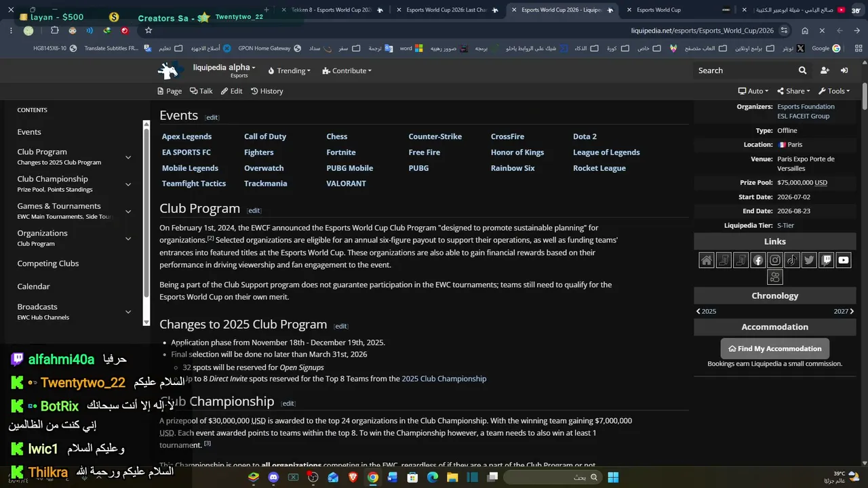Open the Facebook link icon
The width and height of the screenshot is (868, 488).
[758, 260]
